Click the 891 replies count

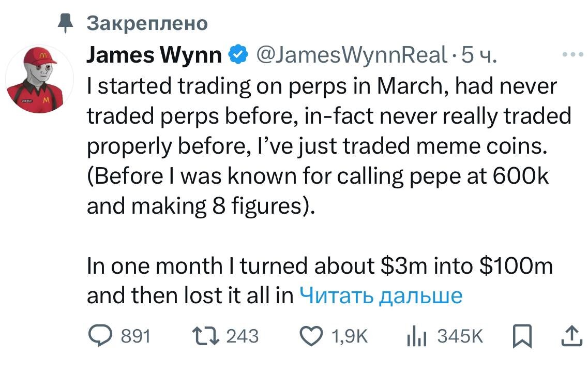[135, 337]
